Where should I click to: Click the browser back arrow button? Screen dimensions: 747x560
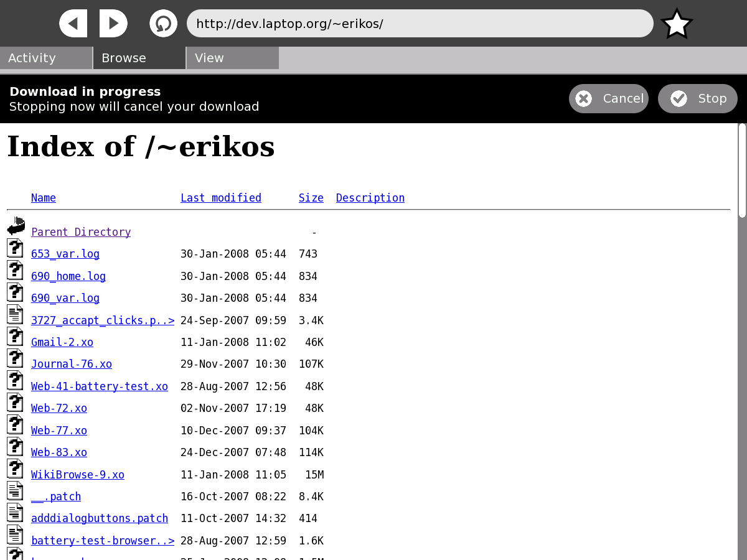pyautogui.click(x=73, y=24)
